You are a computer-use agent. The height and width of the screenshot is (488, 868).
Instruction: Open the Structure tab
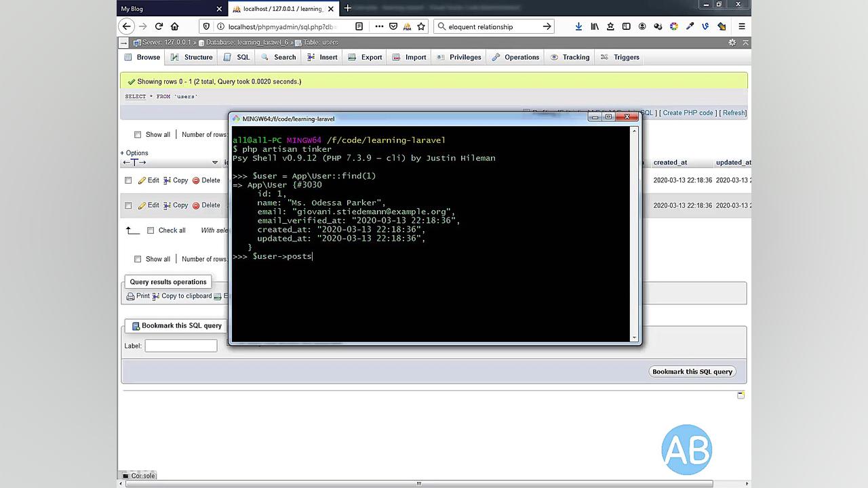192,58
